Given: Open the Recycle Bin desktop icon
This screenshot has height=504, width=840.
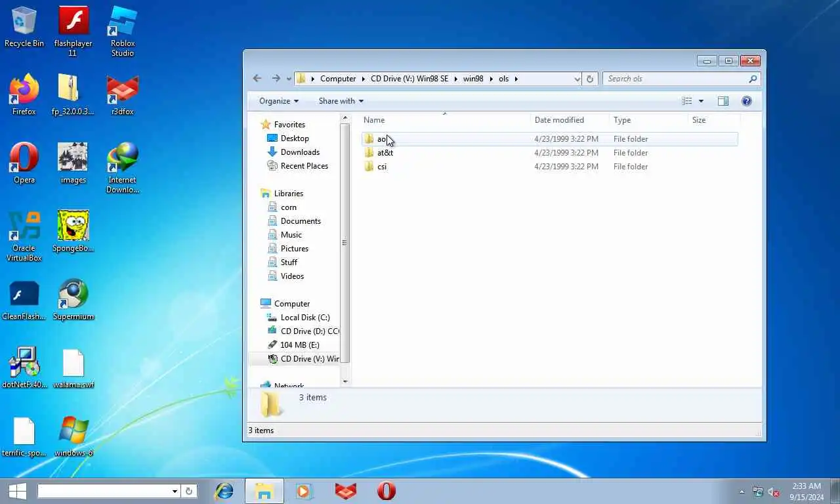Looking at the screenshot, I should 24,28.
